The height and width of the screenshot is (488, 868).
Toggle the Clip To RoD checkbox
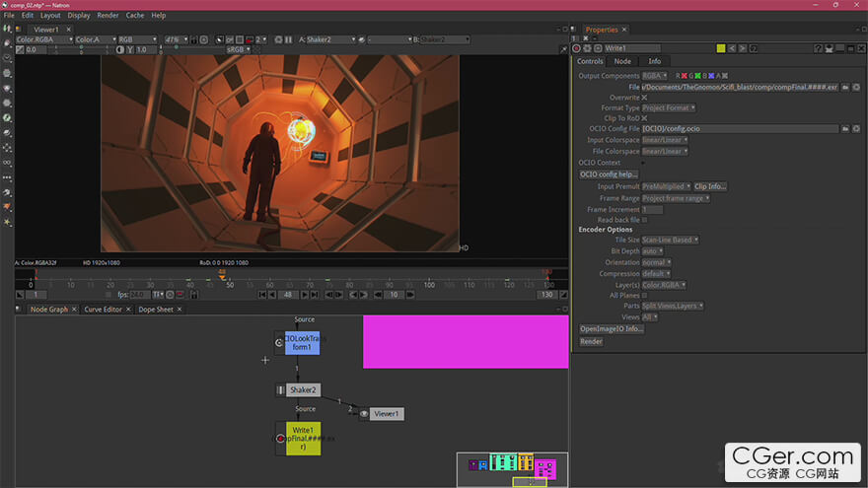645,118
